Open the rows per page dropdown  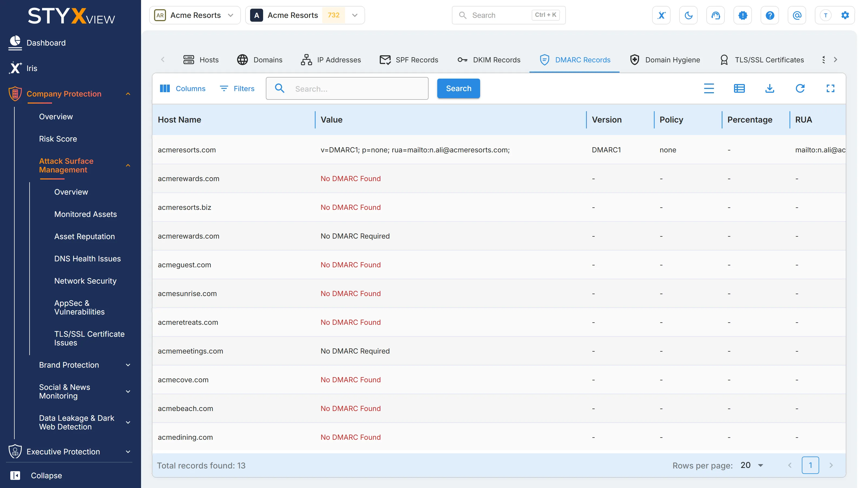tap(752, 465)
